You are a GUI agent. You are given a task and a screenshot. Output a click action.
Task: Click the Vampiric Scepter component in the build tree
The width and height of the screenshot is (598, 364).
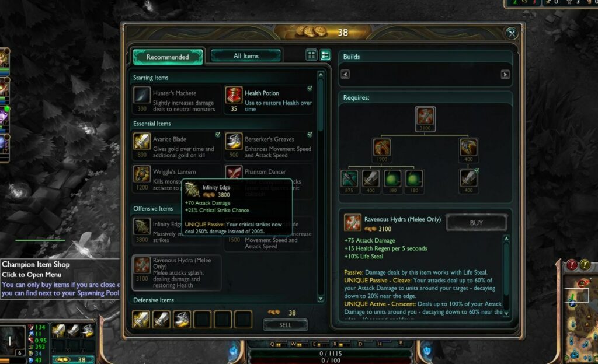tap(468, 148)
